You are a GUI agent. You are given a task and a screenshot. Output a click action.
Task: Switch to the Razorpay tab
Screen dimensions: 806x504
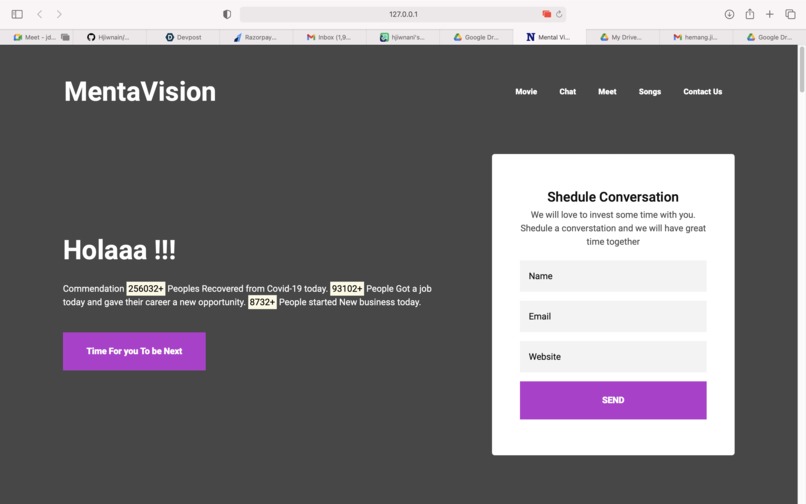(256, 37)
